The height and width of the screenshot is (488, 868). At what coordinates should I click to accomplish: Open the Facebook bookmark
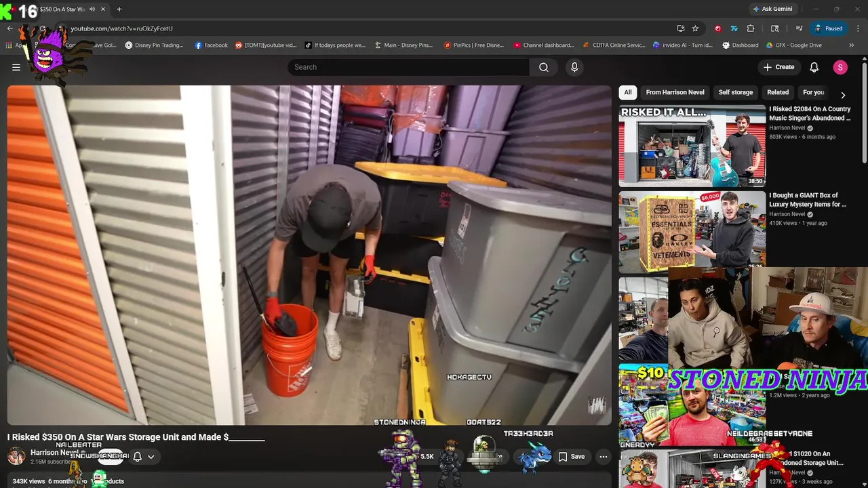pos(212,45)
